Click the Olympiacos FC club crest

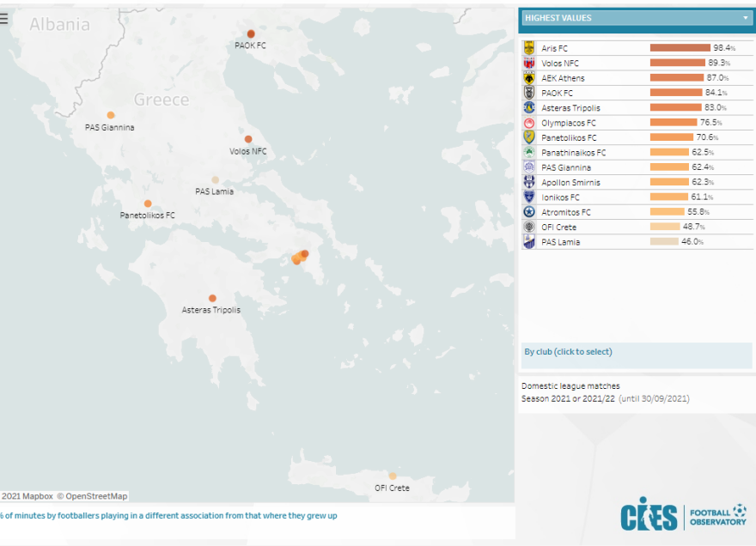(x=529, y=123)
